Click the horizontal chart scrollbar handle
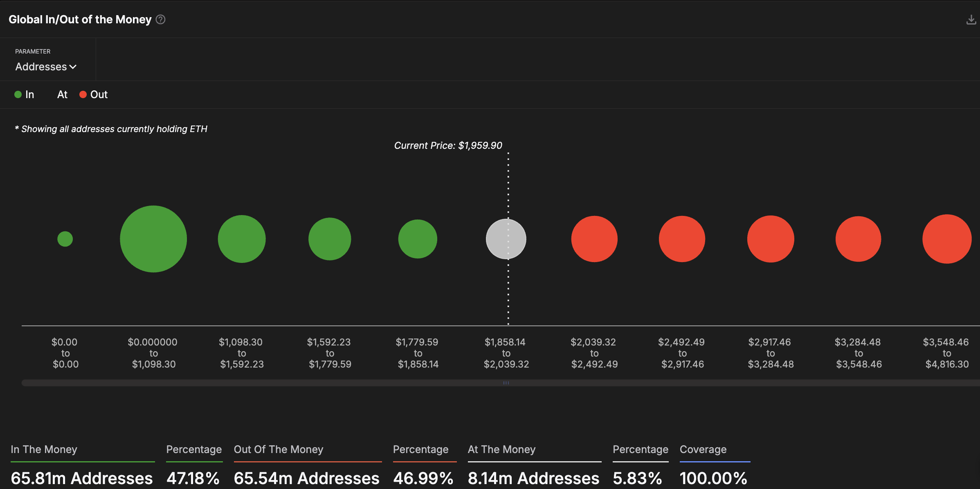The height and width of the screenshot is (489, 980). (506, 383)
